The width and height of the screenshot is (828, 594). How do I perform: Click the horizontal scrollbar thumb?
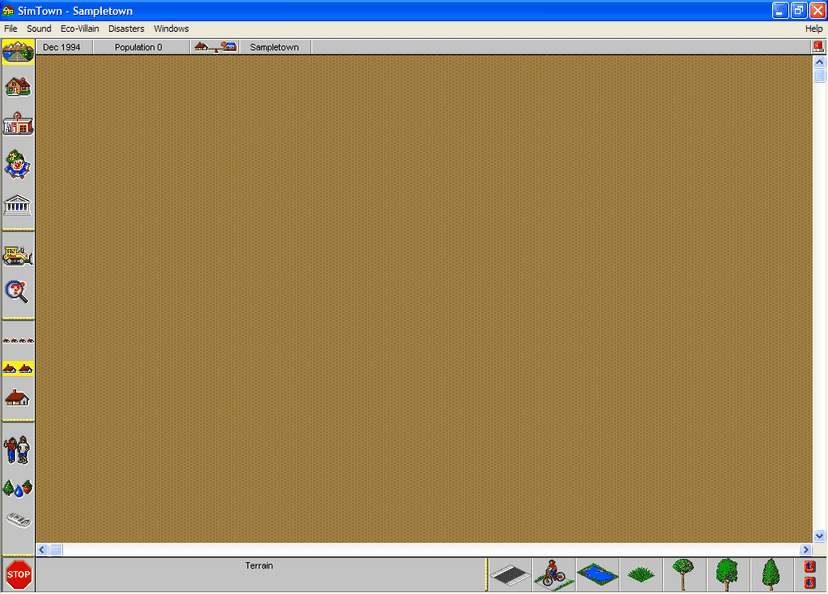[x=55, y=550]
